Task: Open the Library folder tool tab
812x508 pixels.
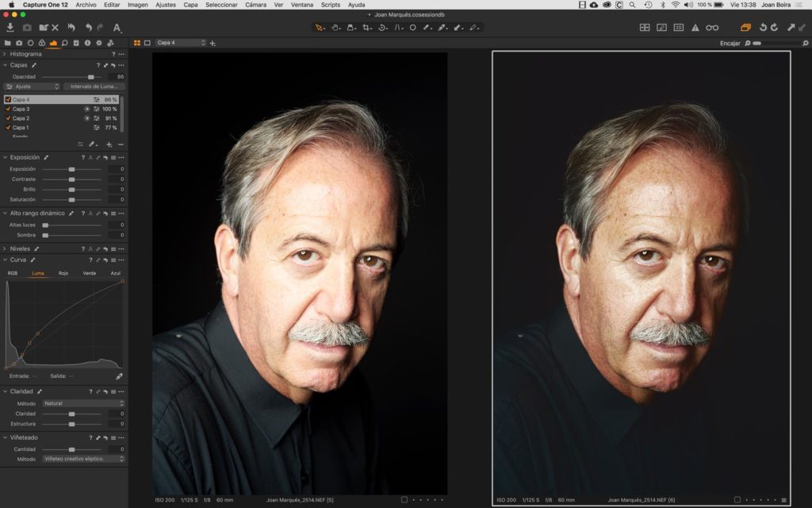Action: pos(7,43)
